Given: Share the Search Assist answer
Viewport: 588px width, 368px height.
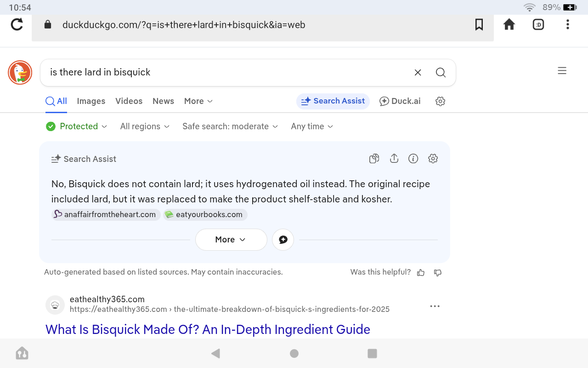Looking at the screenshot, I should [x=394, y=159].
